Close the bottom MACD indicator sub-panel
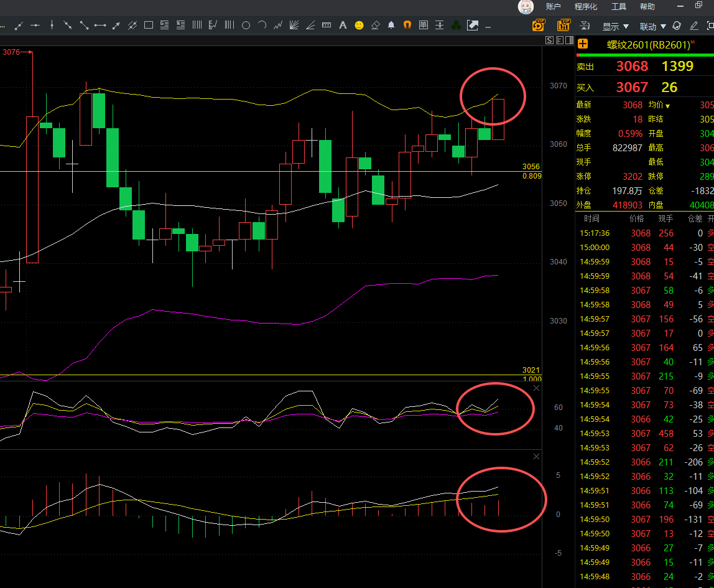This screenshot has width=714, height=588. (536, 456)
